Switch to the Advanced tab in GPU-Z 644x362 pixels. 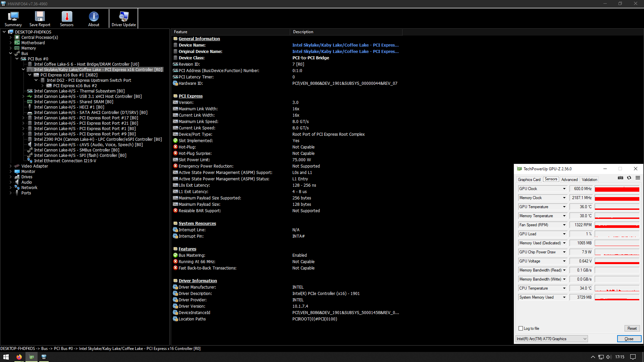click(x=569, y=179)
